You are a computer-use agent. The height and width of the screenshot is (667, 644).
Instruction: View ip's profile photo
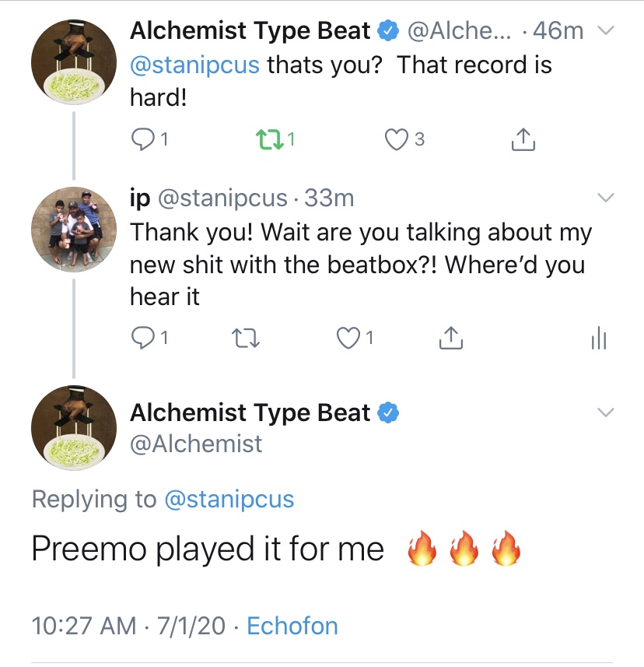pos(74,230)
